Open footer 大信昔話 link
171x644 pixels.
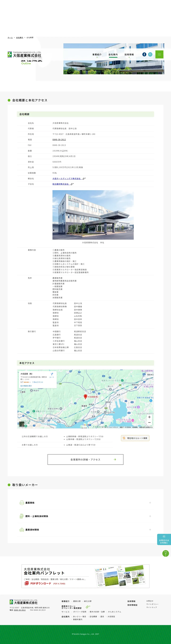tap(111, 617)
